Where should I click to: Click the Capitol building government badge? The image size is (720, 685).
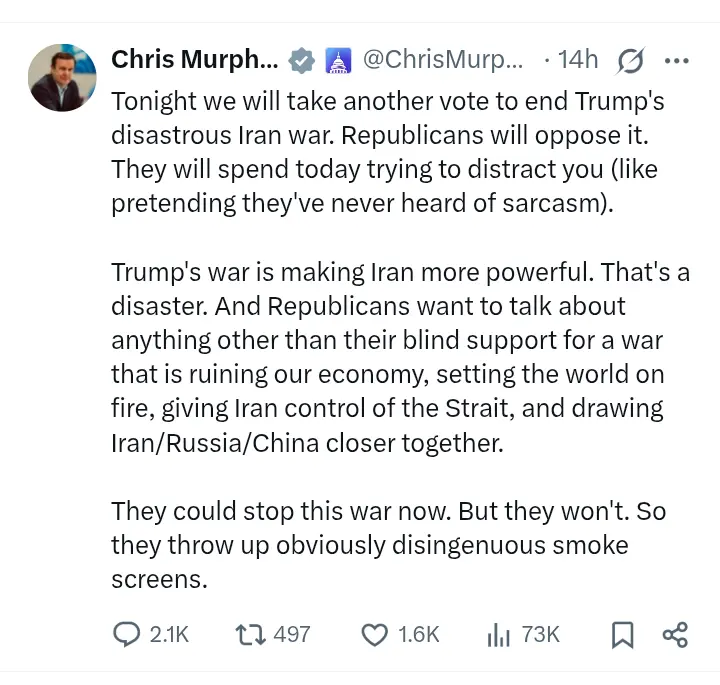click(337, 61)
